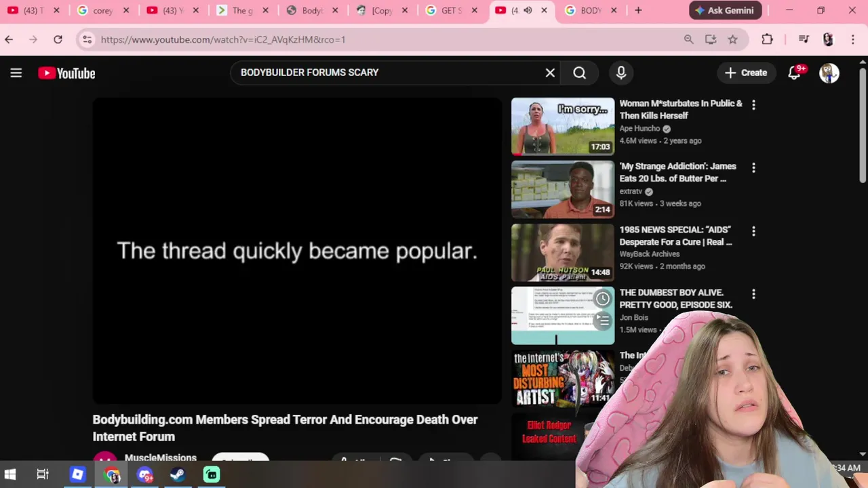The width and height of the screenshot is (868, 488).
Task: Open WayBack Archives channel link
Action: [x=650, y=253]
